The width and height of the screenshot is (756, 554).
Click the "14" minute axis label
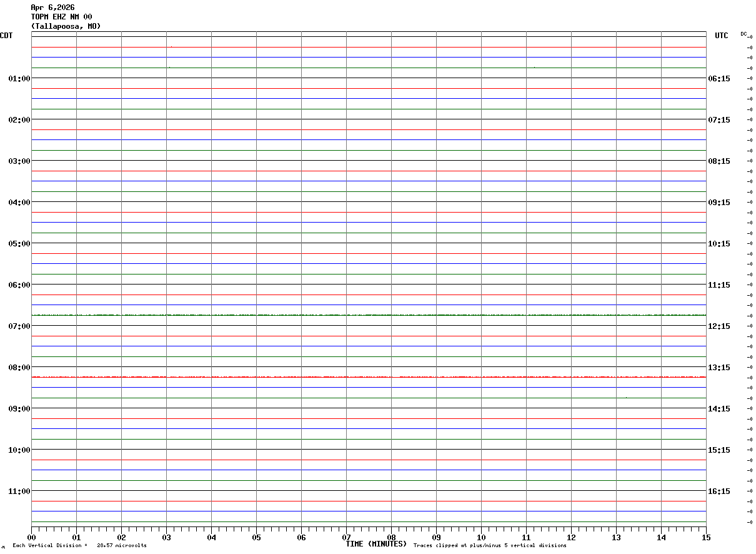click(662, 537)
